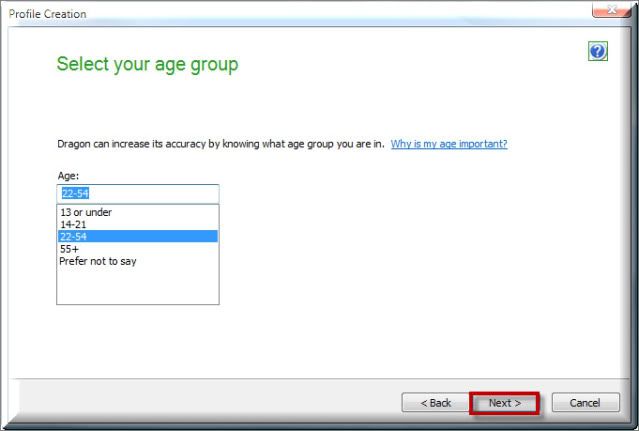This screenshot has width=639, height=431.
Task: Open 'Why is my age important?' link
Action: click(x=449, y=144)
